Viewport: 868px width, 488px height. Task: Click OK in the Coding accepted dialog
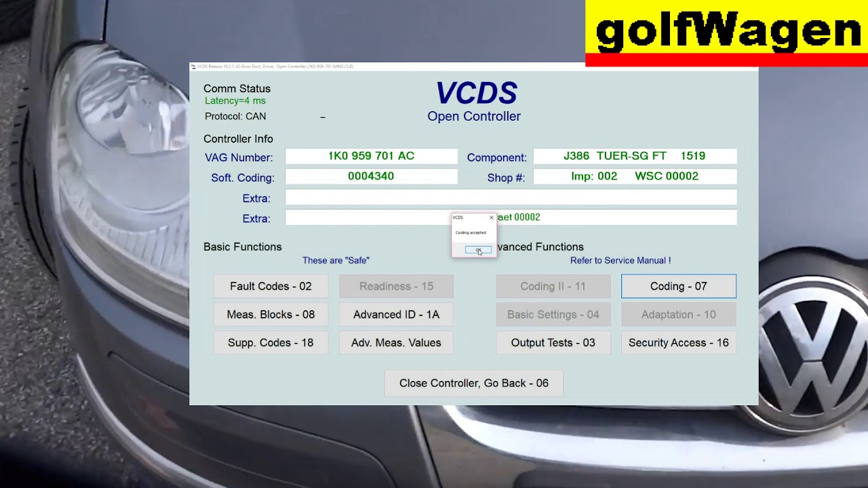tap(478, 250)
